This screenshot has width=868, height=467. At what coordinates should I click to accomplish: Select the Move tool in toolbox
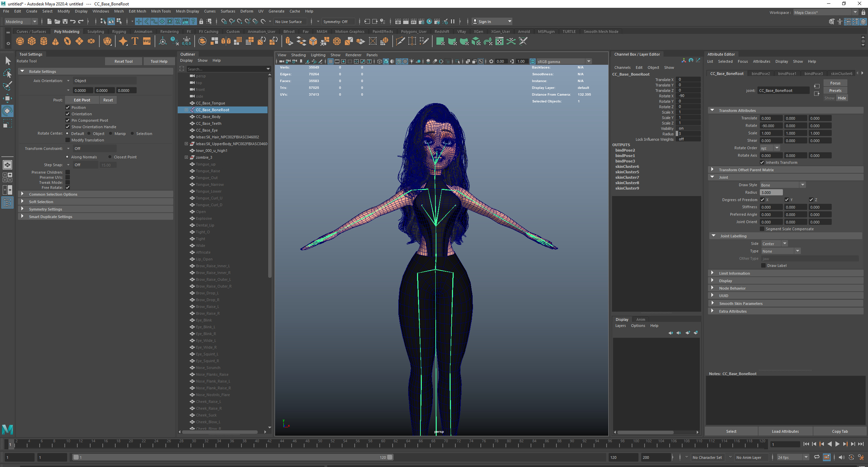tap(7, 99)
